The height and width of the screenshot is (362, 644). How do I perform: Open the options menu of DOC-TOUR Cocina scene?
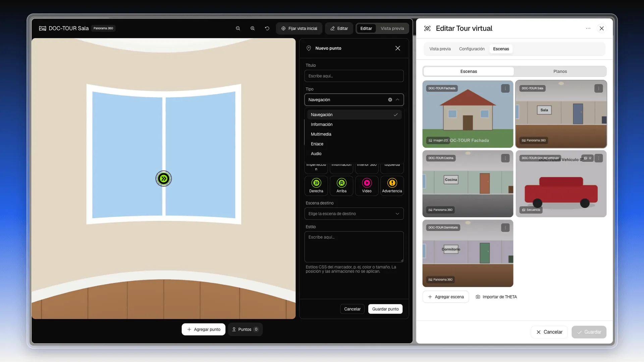505,158
